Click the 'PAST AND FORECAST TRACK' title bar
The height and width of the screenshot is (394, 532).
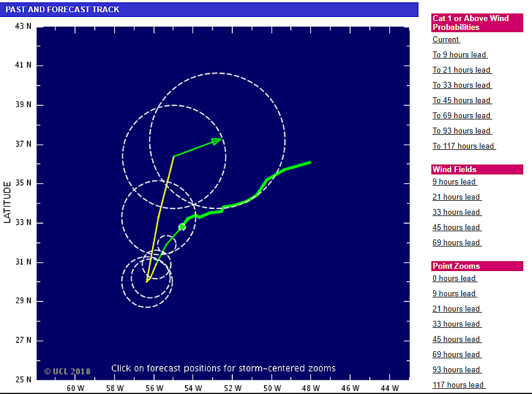209,9
